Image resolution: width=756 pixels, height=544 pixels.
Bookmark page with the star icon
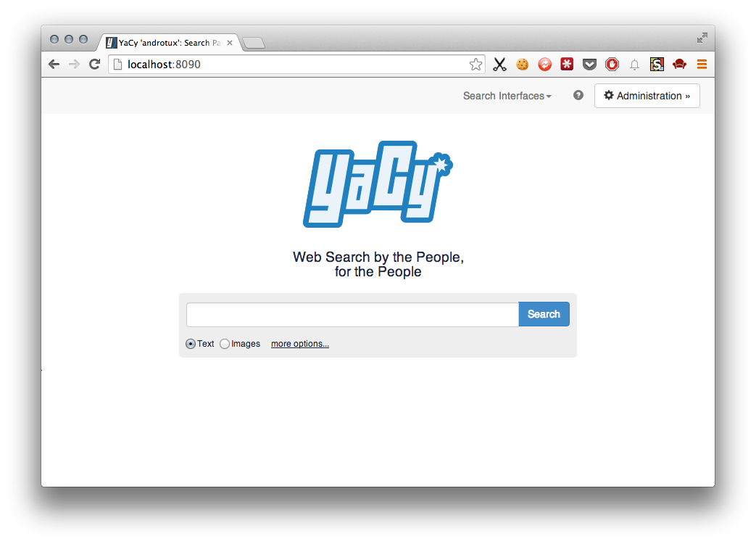pyautogui.click(x=475, y=65)
